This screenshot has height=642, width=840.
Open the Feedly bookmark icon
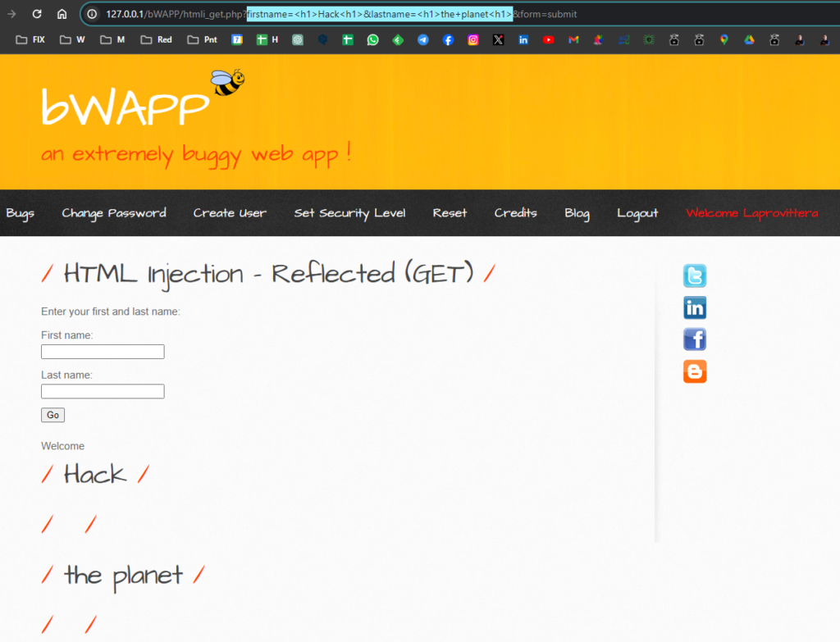click(398, 39)
